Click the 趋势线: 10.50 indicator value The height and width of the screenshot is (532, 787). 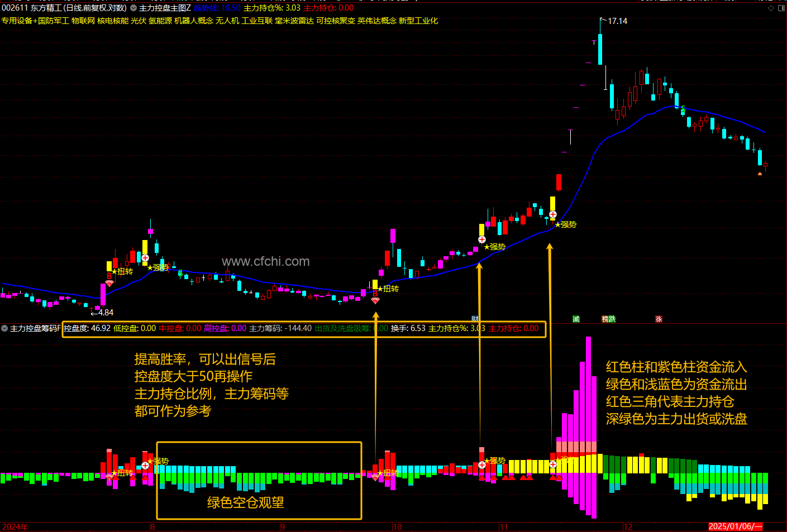[217, 8]
